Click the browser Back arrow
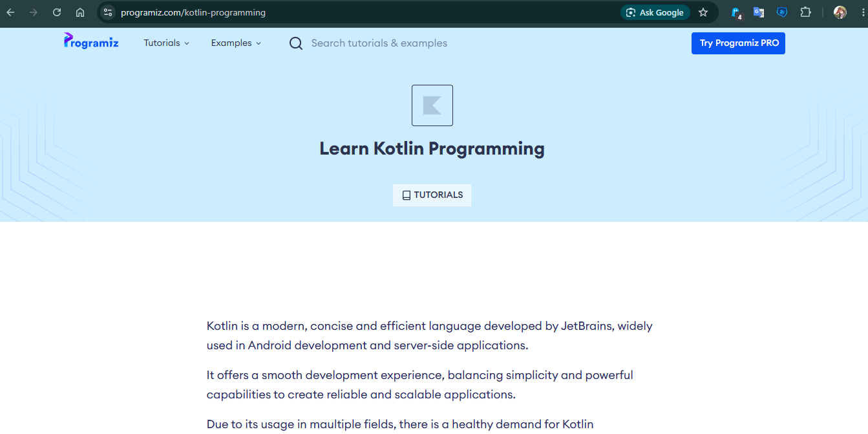Screen dimensions: 868x434 (x=10, y=12)
